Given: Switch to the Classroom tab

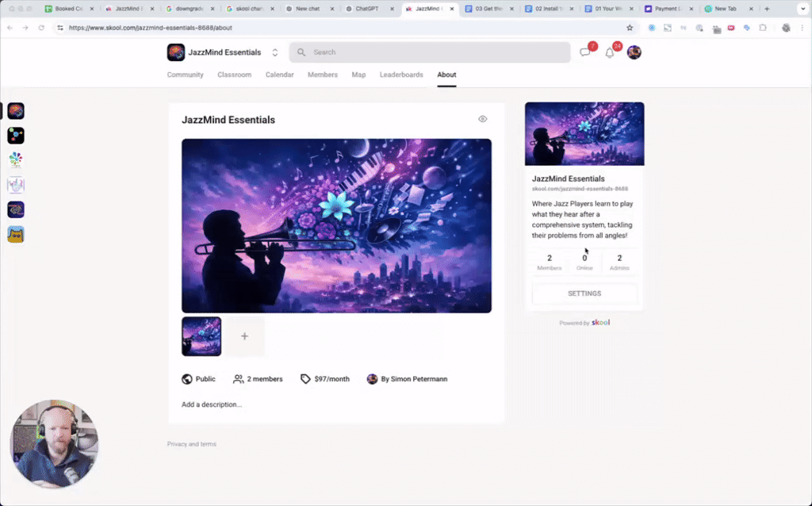Looking at the screenshot, I should tap(234, 75).
